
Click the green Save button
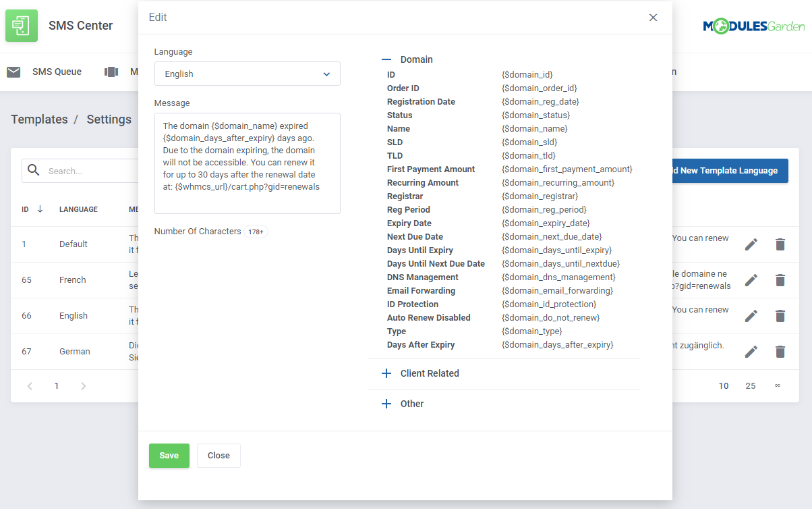coord(169,456)
